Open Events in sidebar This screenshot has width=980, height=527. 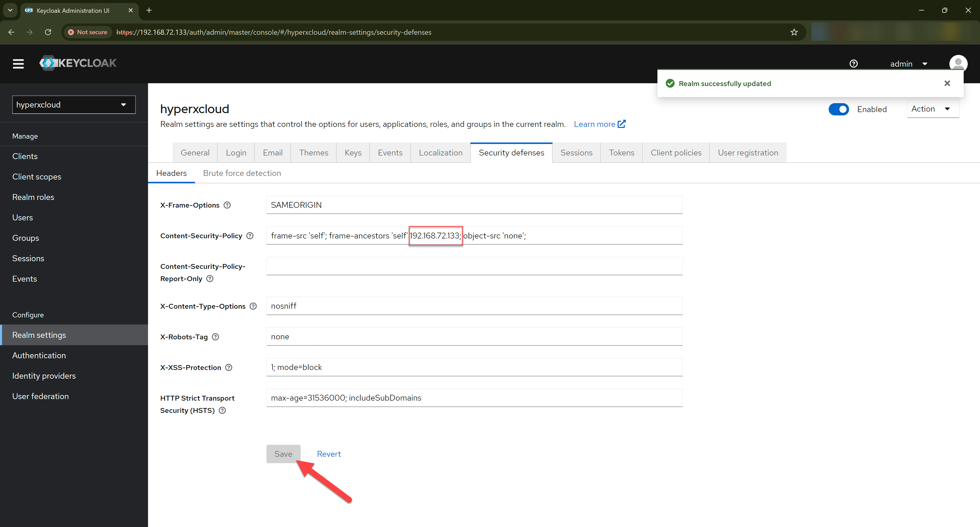pyautogui.click(x=74, y=279)
